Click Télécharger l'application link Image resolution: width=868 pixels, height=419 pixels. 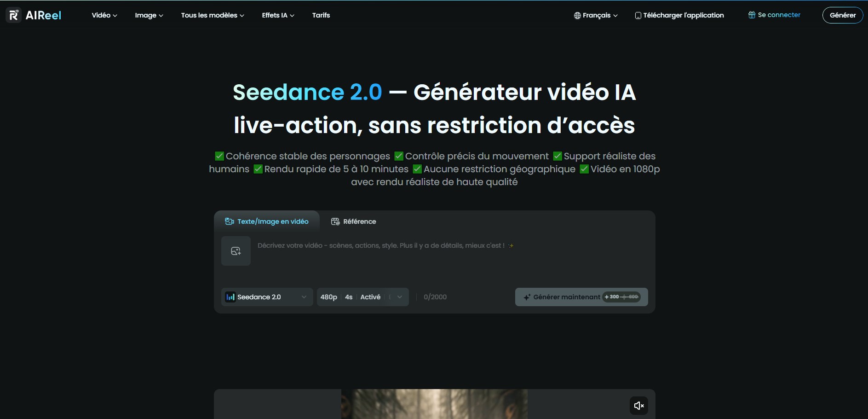coord(679,15)
